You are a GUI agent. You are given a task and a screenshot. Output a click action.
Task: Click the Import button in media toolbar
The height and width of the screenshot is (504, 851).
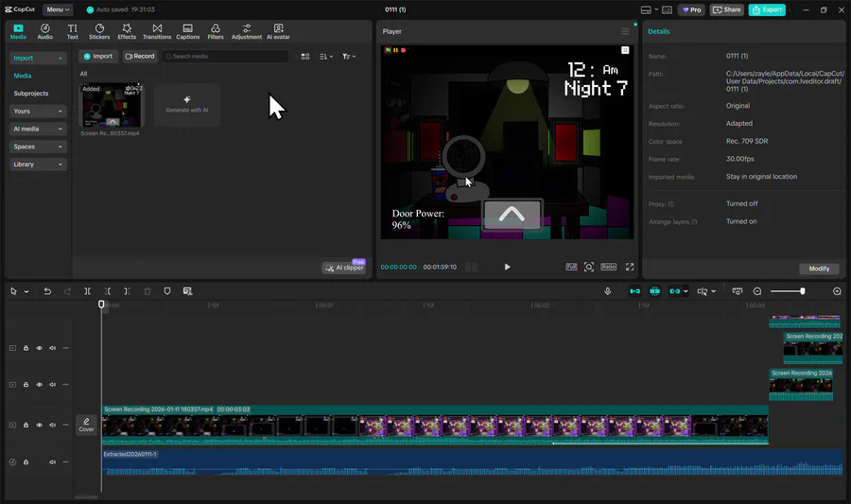tap(98, 57)
